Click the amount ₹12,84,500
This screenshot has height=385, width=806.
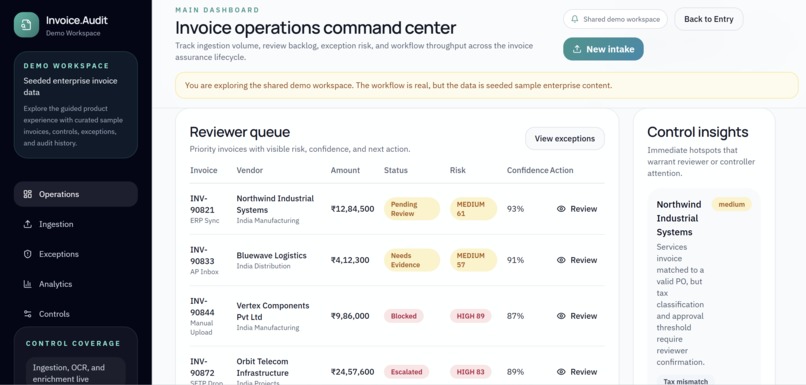pos(353,209)
